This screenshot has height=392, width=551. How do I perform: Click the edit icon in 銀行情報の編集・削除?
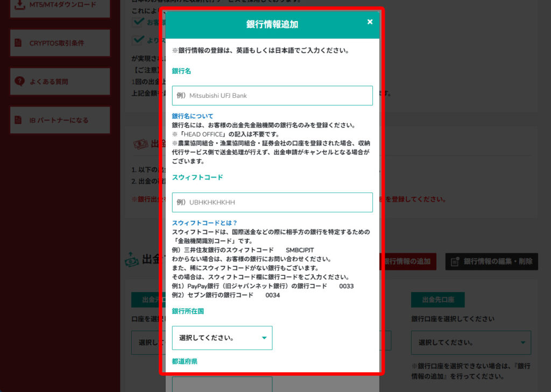[x=455, y=261]
